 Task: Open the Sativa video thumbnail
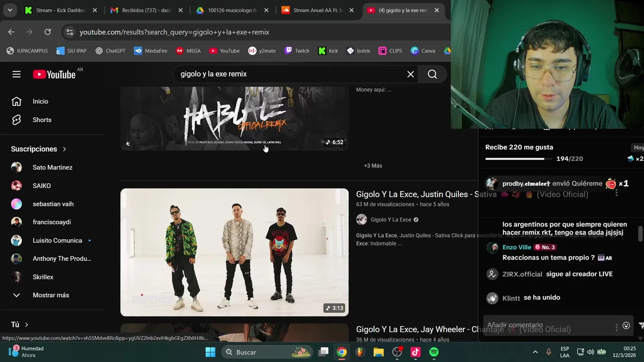tap(234, 252)
